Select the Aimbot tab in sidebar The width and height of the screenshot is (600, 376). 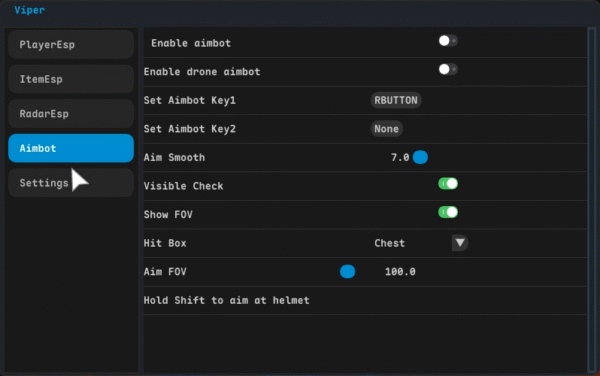click(x=71, y=148)
